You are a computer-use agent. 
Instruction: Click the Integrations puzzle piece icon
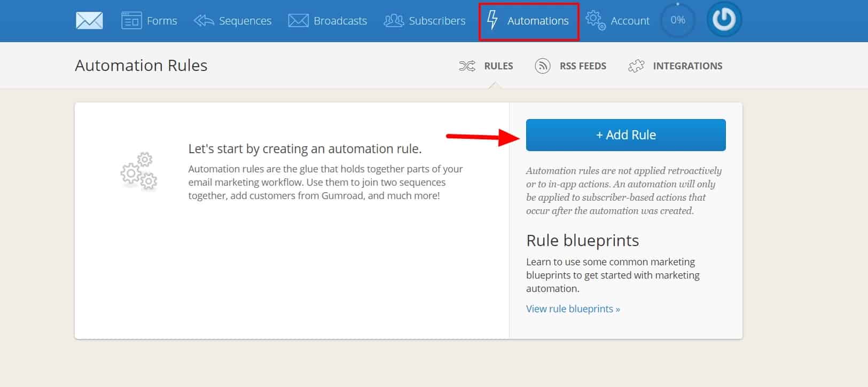(636, 66)
